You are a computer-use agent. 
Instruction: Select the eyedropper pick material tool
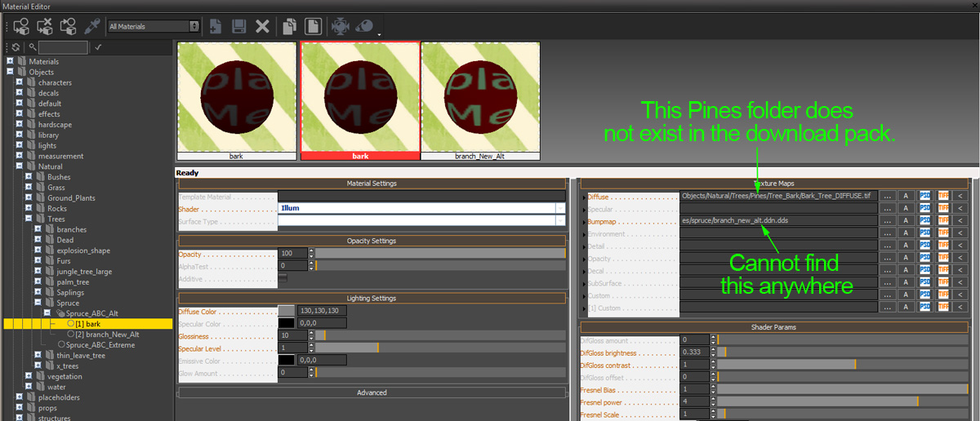pyautogui.click(x=92, y=26)
